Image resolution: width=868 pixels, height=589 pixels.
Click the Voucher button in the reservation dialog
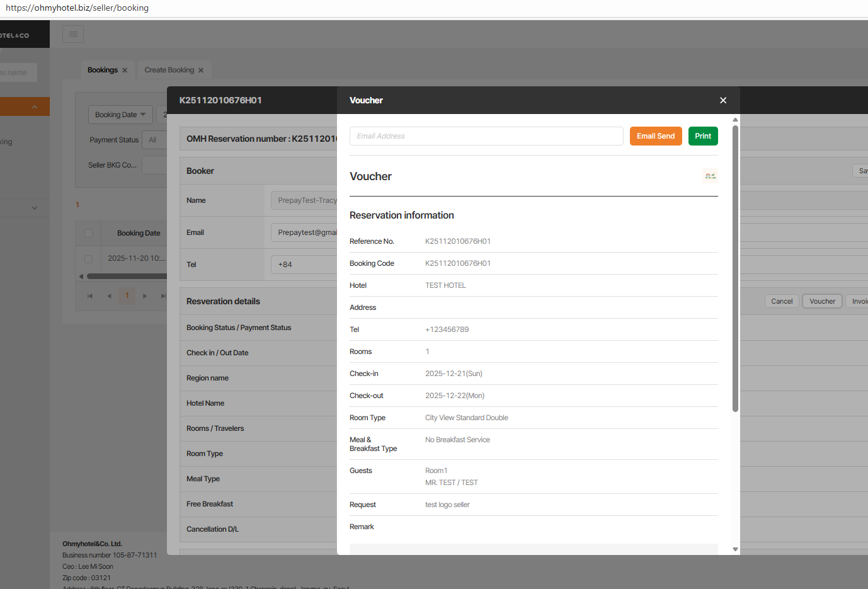pos(822,301)
